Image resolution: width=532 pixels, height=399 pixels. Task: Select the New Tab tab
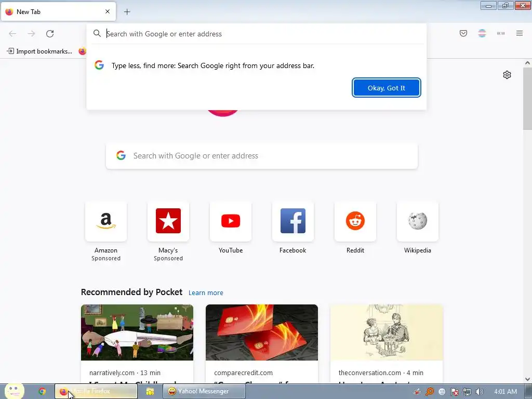point(58,11)
